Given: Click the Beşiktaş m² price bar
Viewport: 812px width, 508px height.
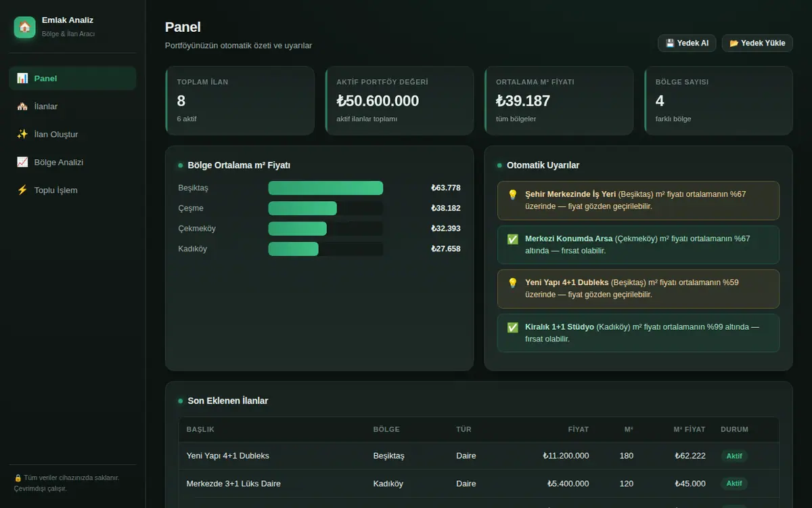Looking at the screenshot, I should pyautogui.click(x=325, y=188).
